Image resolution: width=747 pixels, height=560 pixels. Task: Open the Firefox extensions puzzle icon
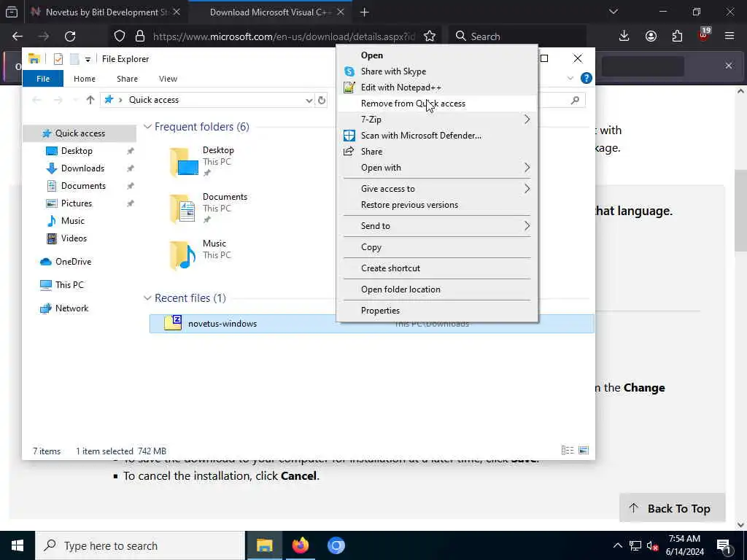click(677, 36)
